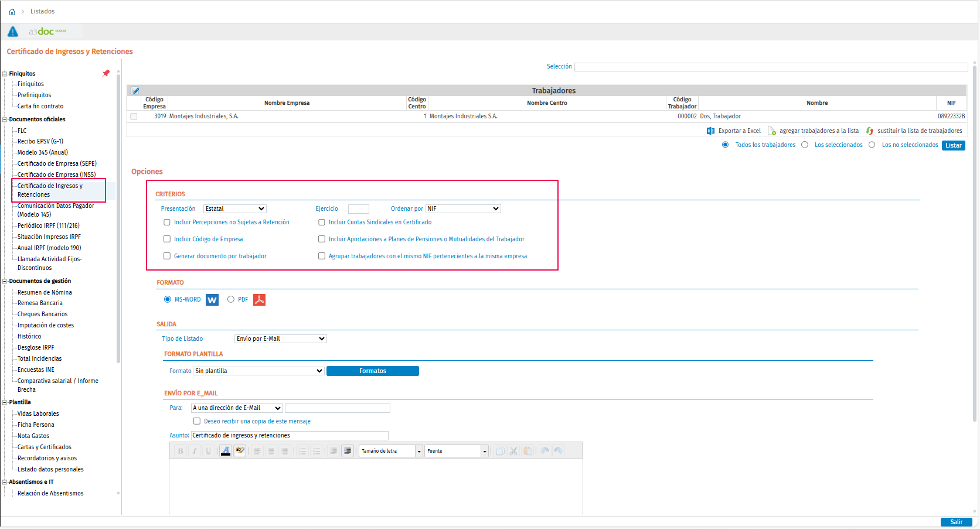Cut with the scissors icon in the editor
The image size is (980, 530).
(x=513, y=451)
